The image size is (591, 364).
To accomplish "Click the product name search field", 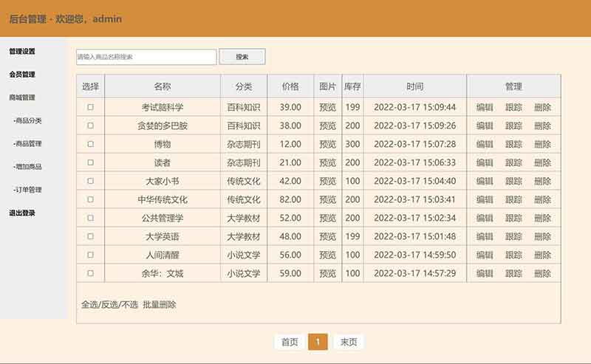I will [x=146, y=57].
